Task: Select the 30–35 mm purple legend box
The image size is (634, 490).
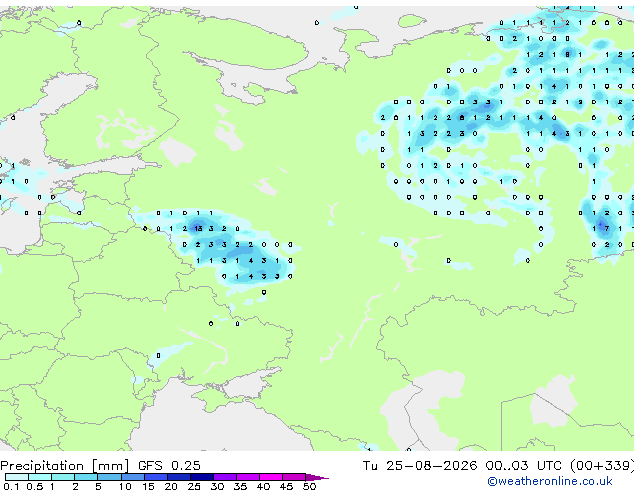Action: tap(224, 477)
